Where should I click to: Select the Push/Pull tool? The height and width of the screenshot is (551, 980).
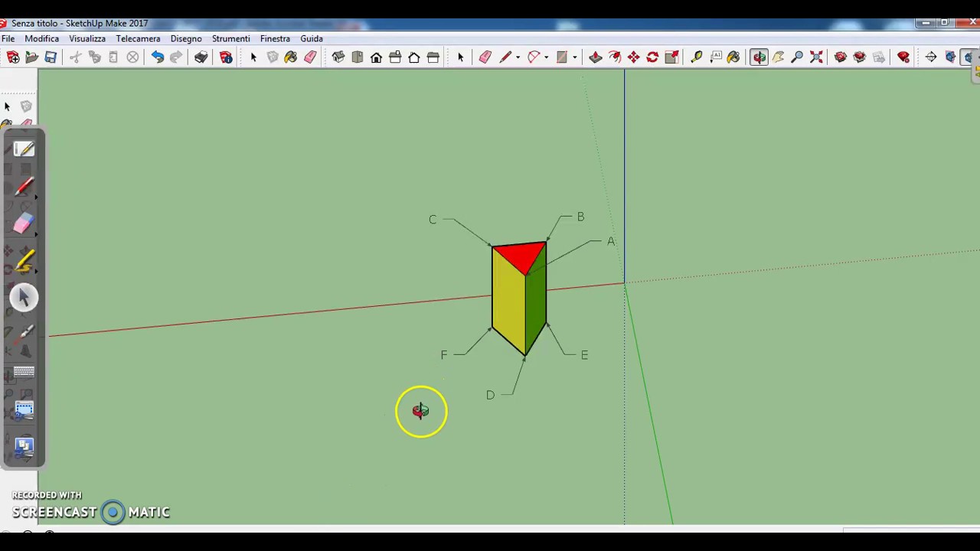click(596, 57)
